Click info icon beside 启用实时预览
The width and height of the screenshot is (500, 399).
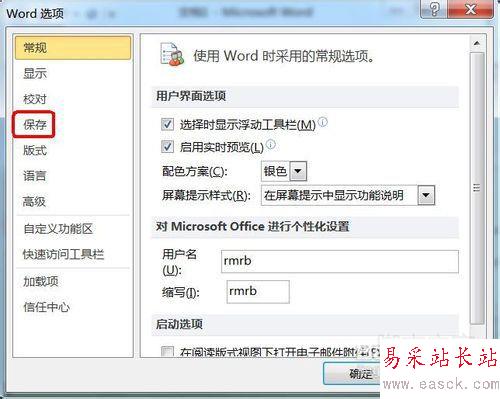(271, 144)
